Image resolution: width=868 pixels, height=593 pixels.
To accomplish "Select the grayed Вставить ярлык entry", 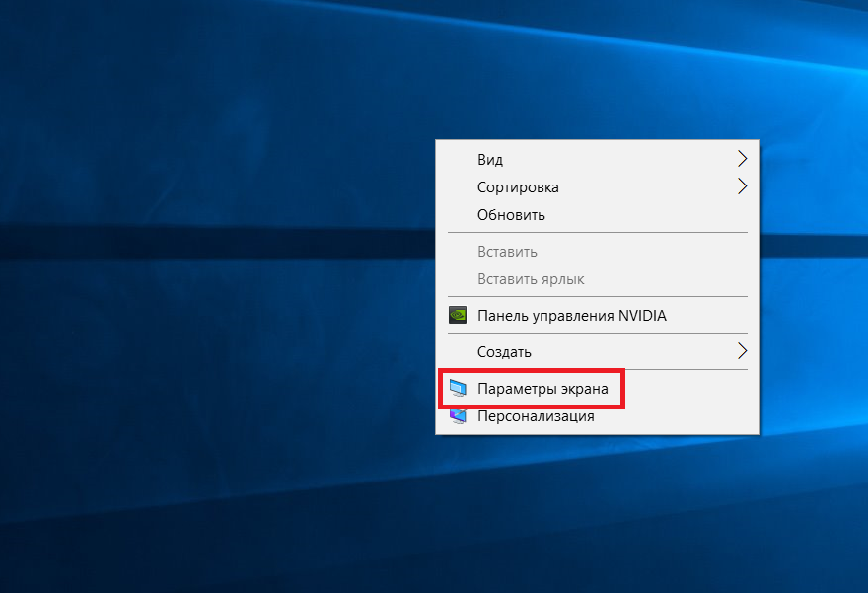I will pyautogui.click(x=598, y=279).
